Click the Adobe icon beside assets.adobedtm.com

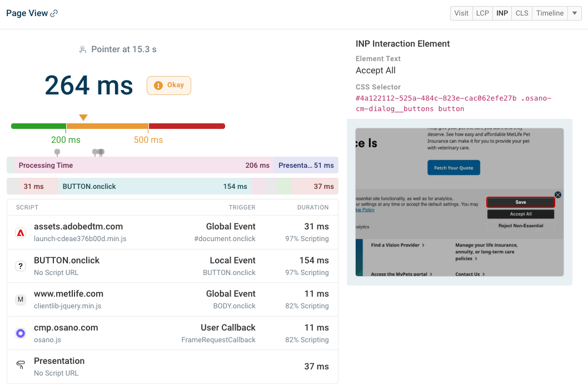tap(21, 232)
